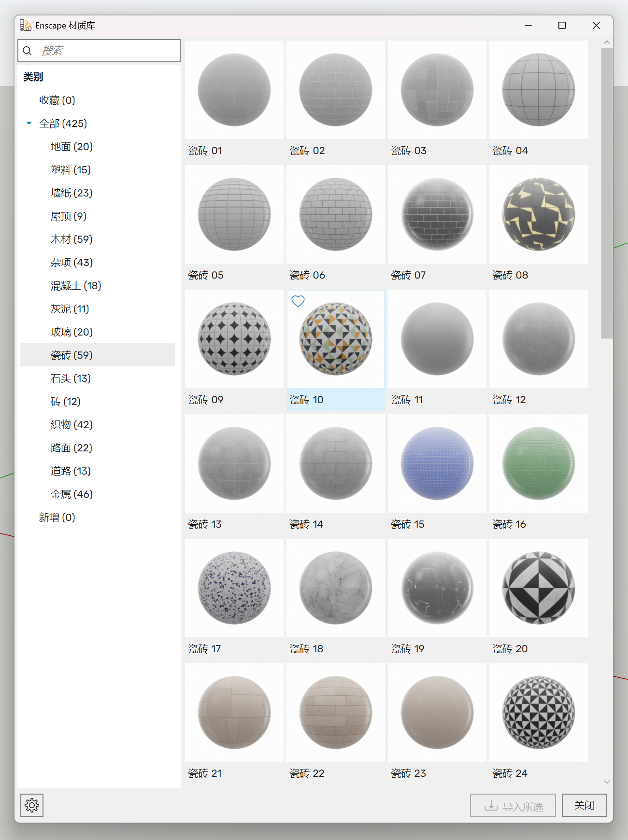Image resolution: width=628 pixels, height=840 pixels.
Task: Pick the green 瓷砖 16 material sphere
Action: [538, 463]
